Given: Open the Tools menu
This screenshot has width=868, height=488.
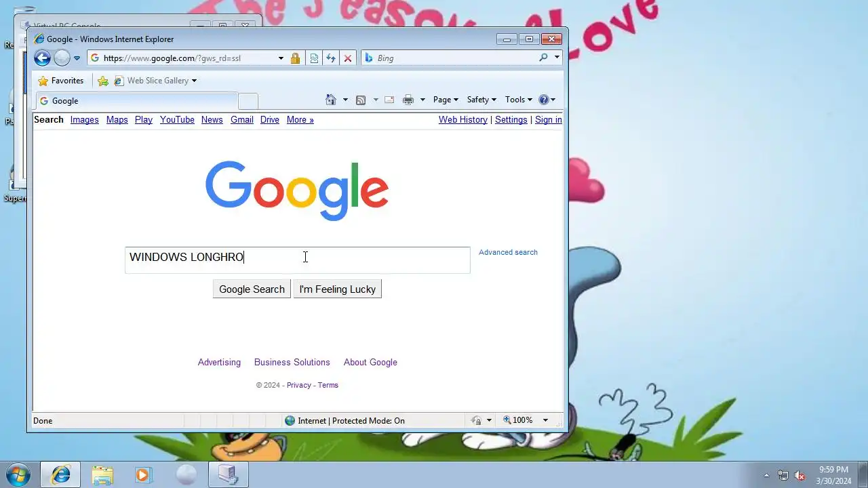Looking at the screenshot, I should click(519, 100).
